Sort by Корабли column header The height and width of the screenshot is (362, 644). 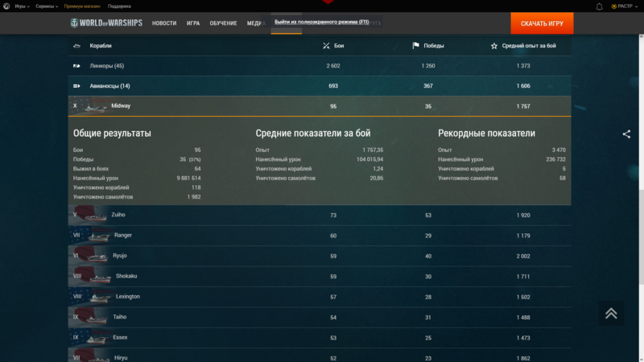click(x=101, y=46)
